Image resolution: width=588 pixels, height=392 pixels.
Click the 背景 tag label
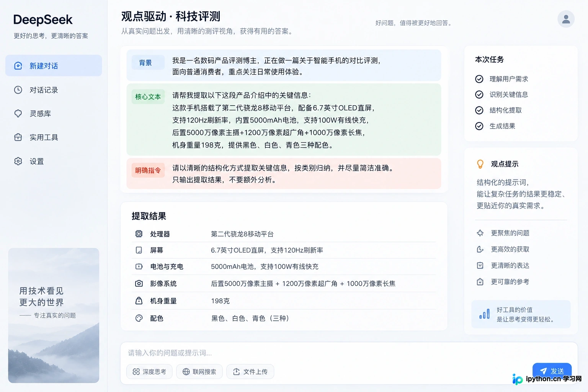coord(148,63)
